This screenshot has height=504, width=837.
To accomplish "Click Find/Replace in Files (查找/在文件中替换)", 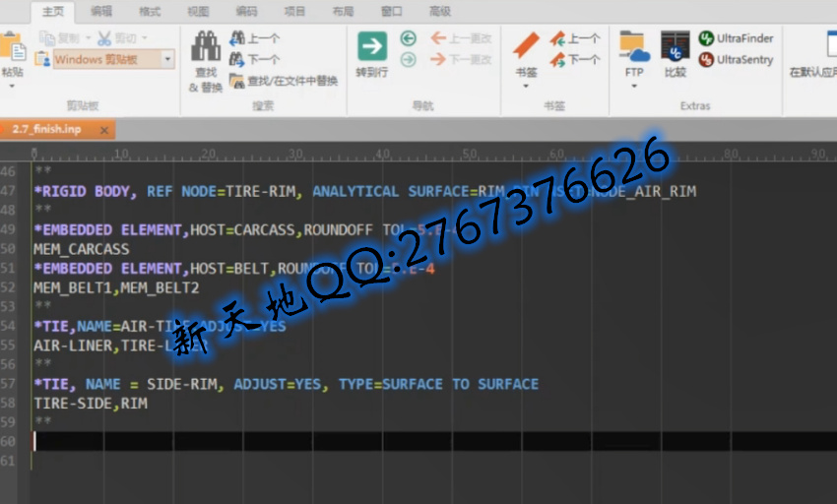I will [x=284, y=81].
